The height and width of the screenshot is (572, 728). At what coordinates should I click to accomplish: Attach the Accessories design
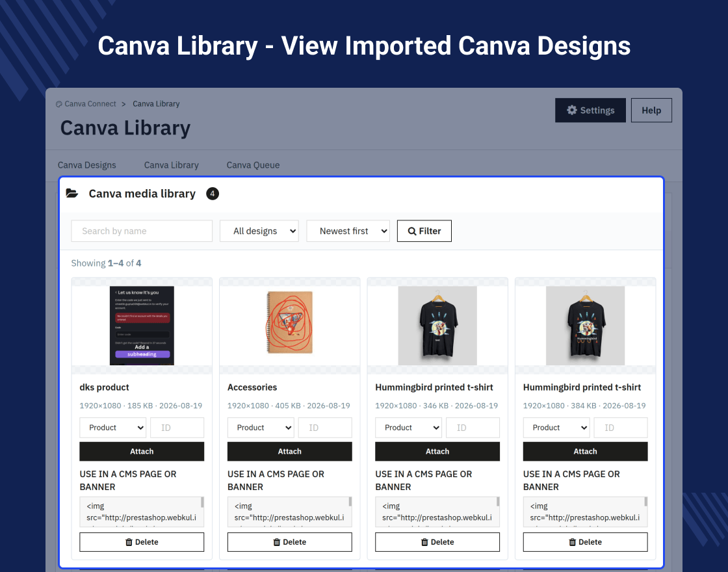pos(290,451)
